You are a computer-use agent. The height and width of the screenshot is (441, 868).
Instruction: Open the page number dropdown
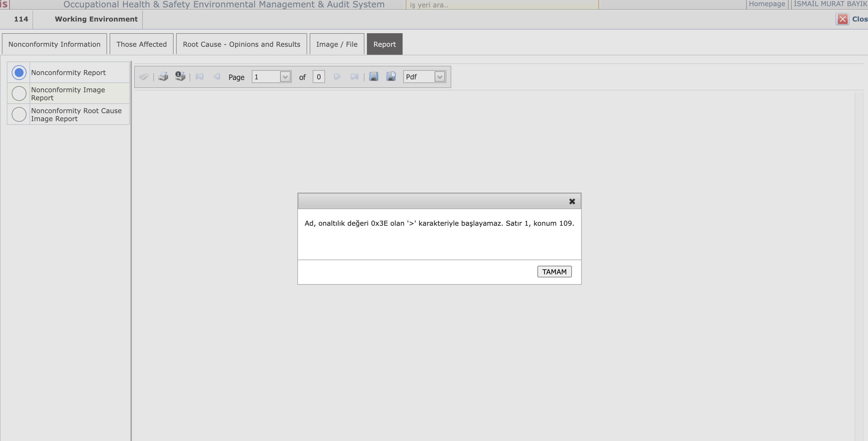point(285,77)
